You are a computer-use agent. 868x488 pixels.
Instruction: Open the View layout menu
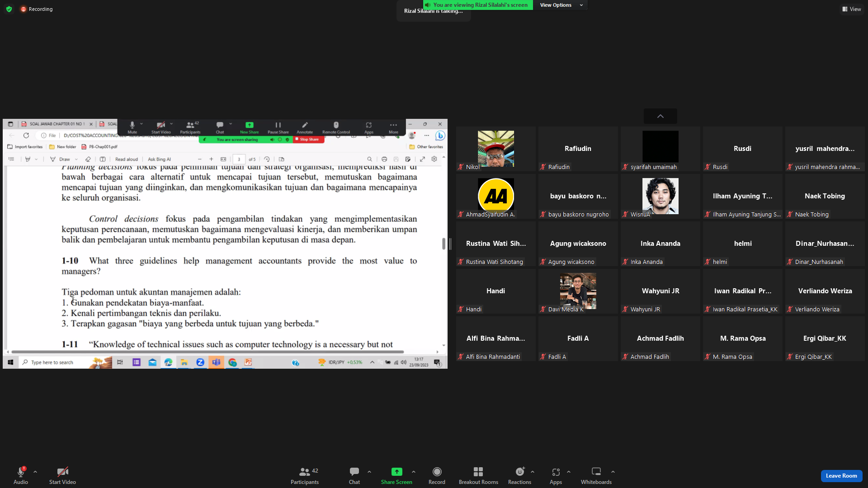851,9
